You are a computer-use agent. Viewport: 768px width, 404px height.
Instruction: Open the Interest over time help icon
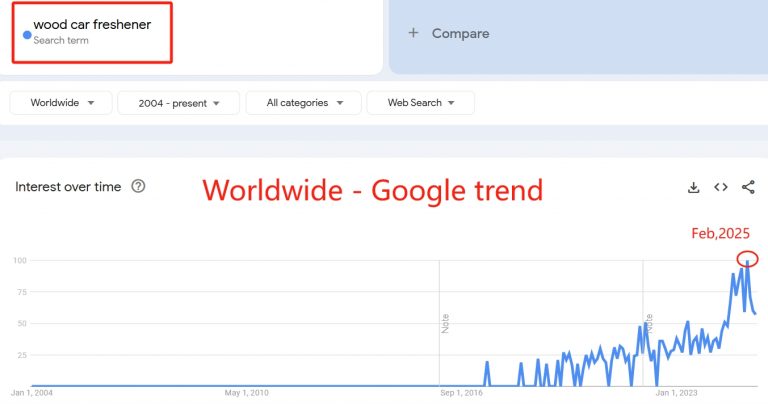(138, 186)
